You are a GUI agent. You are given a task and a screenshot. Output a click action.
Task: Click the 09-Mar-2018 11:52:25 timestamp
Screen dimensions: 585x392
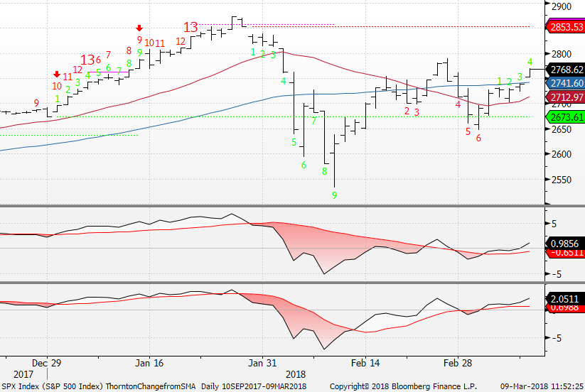542,386
